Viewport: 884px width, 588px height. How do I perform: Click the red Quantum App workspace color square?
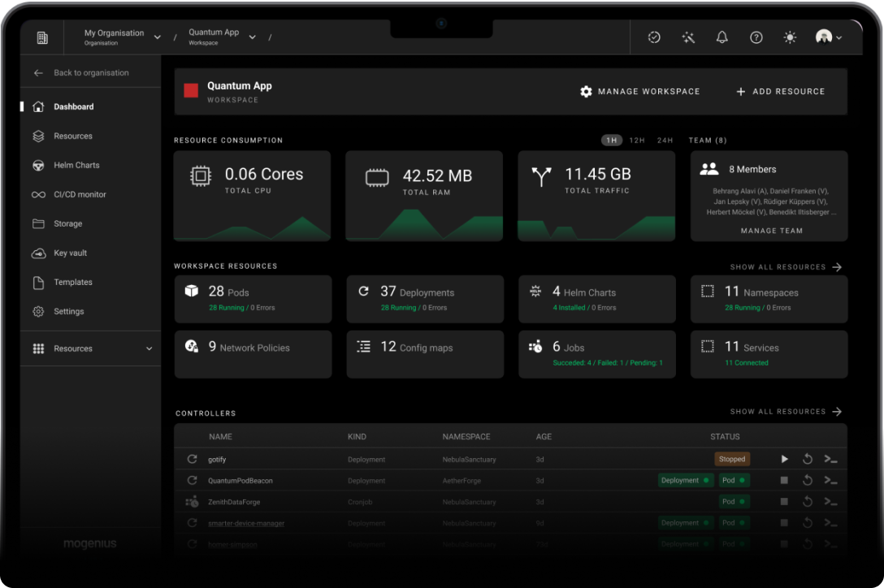tap(191, 91)
